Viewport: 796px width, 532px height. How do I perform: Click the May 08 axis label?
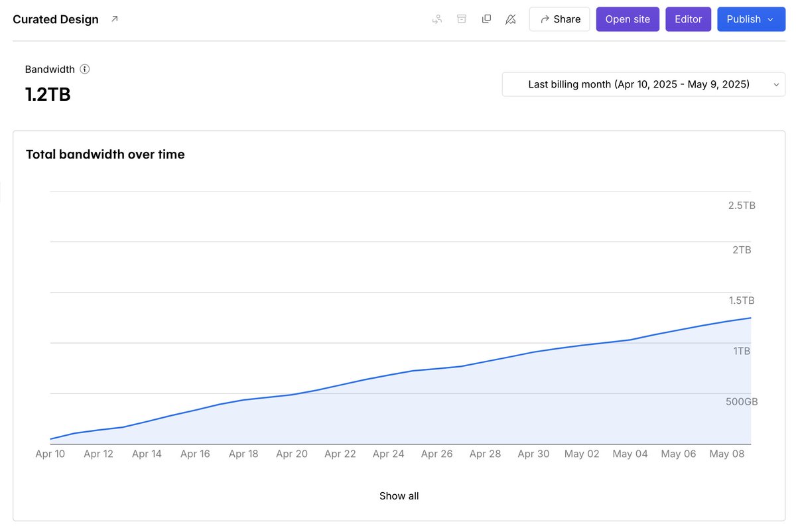(727, 454)
